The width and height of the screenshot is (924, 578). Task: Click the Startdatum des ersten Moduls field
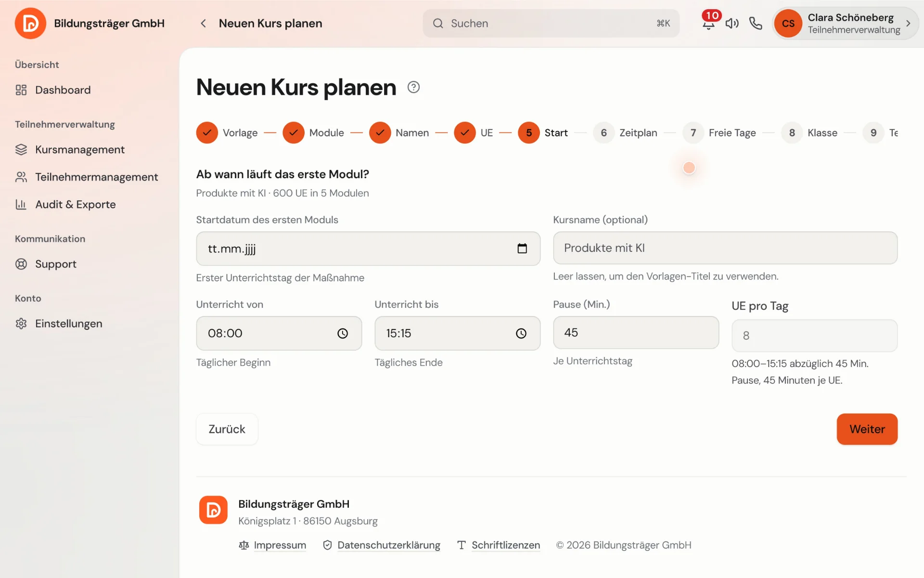click(x=368, y=249)
